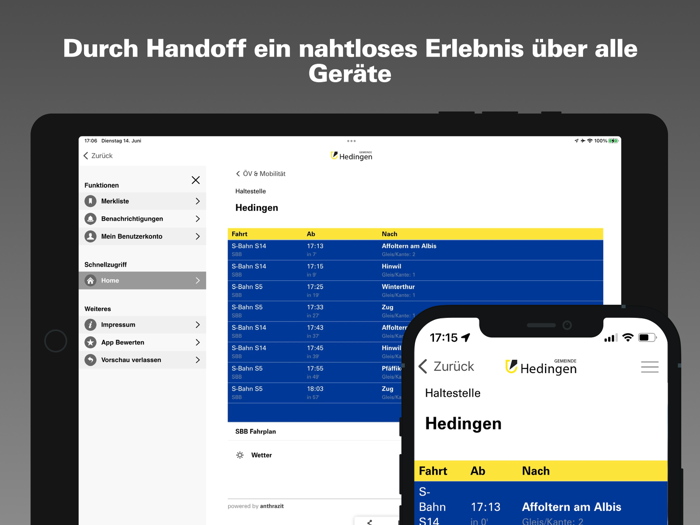The width and height of the screenshot is (700, 525).
Task: Close the iPad side menu with X
Action: click(x=196, y=180)
